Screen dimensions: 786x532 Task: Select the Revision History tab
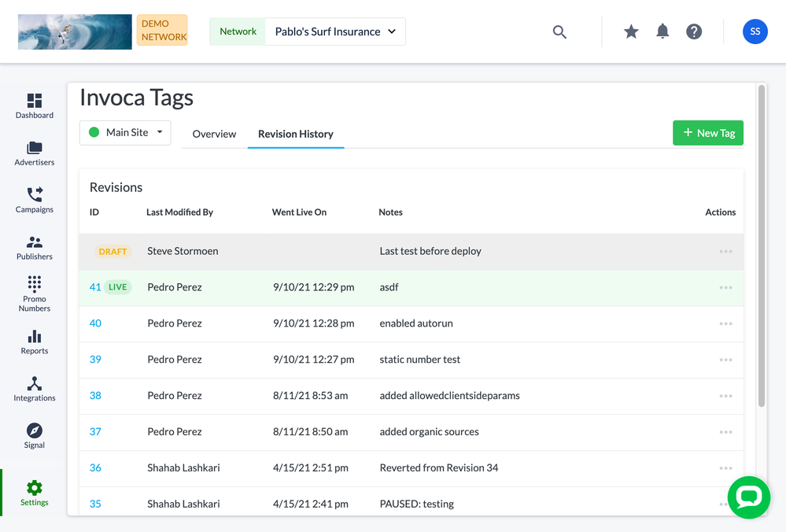click(296, 134)
